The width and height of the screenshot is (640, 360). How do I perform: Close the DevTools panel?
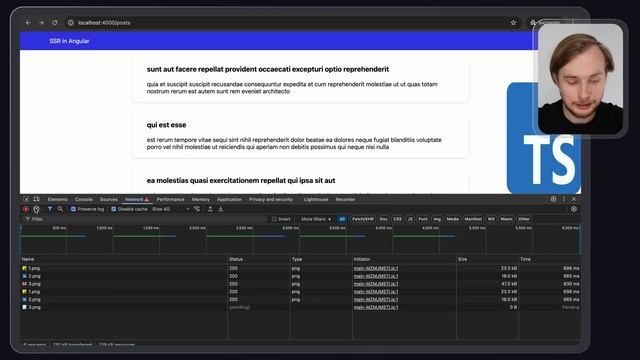point(574,199)
